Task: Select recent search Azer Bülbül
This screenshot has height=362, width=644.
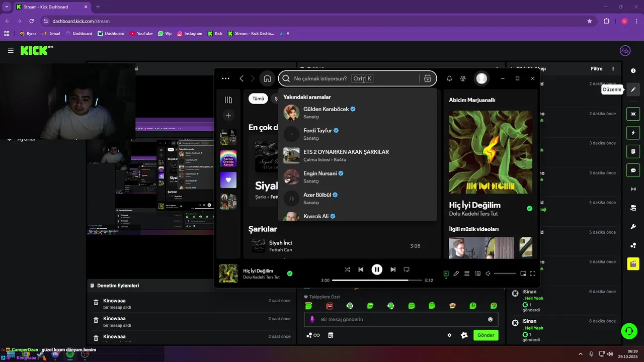Action: pyautogui.click(x=357, y=198)
